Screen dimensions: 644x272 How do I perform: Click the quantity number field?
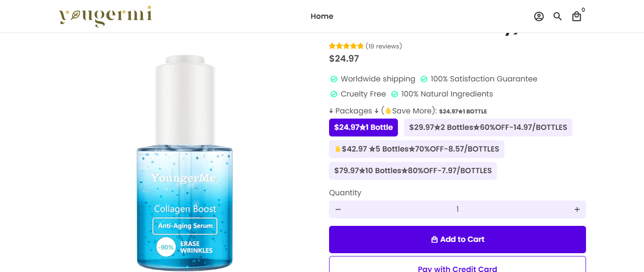[457, 209]
